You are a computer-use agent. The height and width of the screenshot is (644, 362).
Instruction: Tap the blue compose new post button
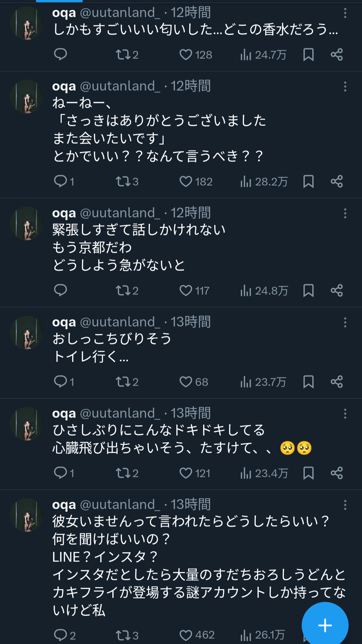pyautogui.click(x=325, y=625)
